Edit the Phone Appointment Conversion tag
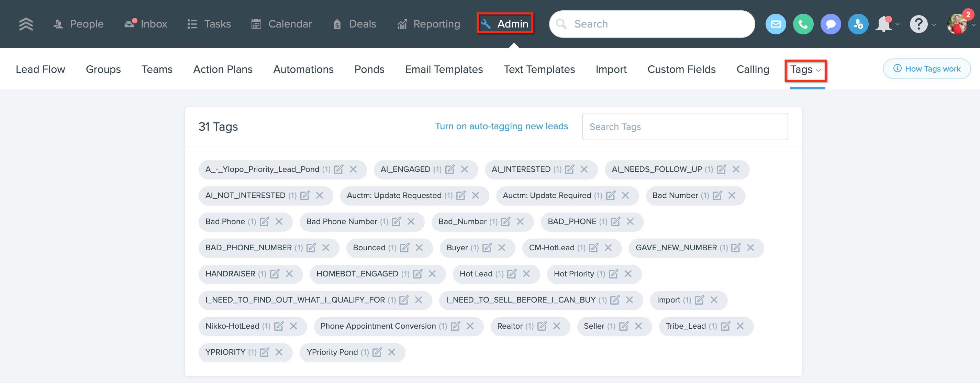This screenshot has width=980, height=383. tap(455, 326)
